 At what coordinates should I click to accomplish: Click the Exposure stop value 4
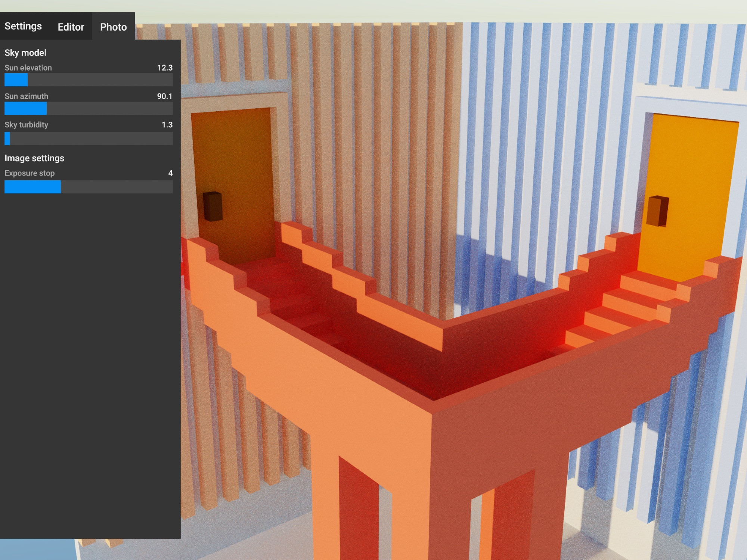(x=170, y=173)
